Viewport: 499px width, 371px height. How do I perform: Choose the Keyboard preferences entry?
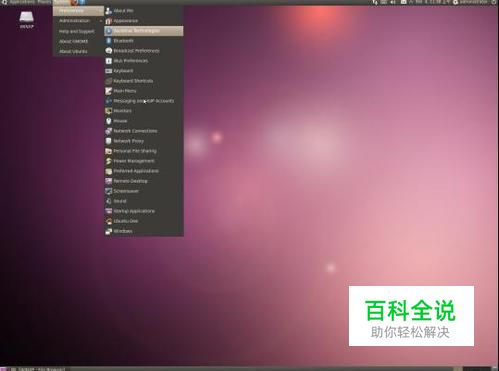click(x=144, y=71)
